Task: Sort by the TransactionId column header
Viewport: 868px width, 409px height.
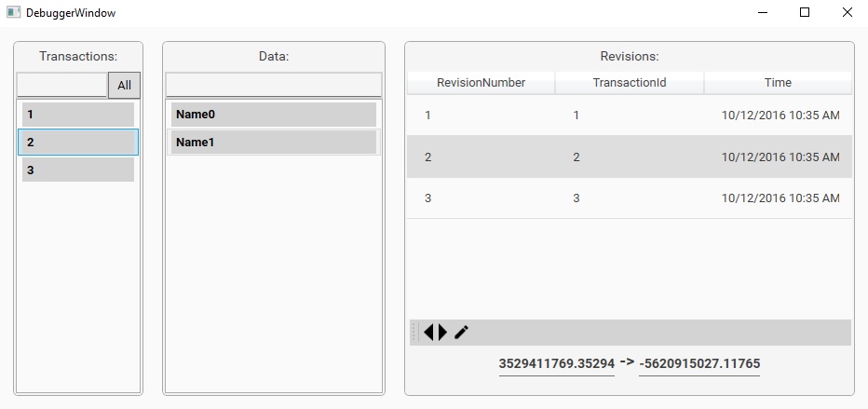Action: (630, 83)
